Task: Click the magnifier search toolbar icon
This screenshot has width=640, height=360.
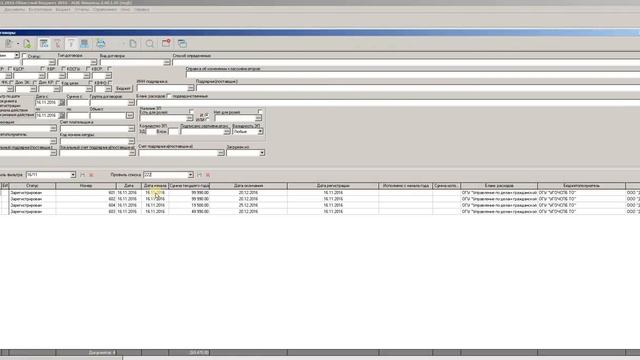Action: tap(150, 44)
